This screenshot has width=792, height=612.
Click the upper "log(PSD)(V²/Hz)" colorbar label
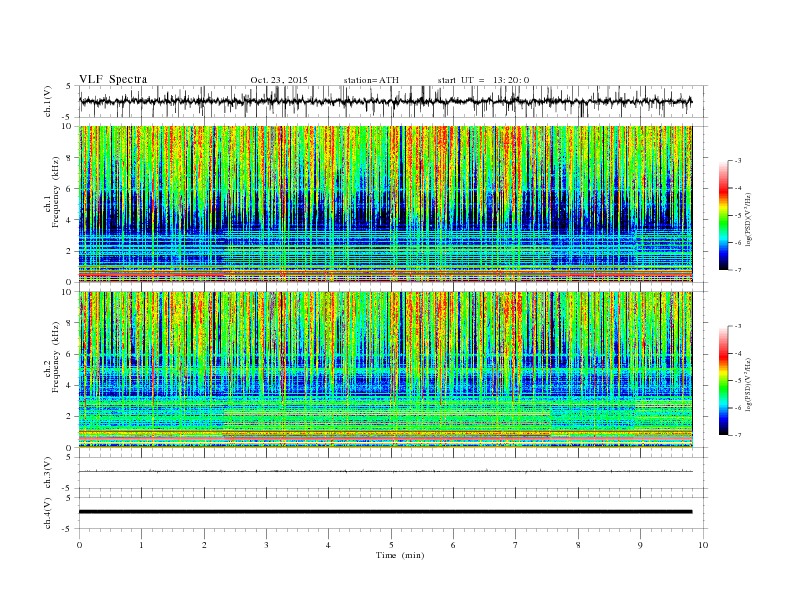749,219
